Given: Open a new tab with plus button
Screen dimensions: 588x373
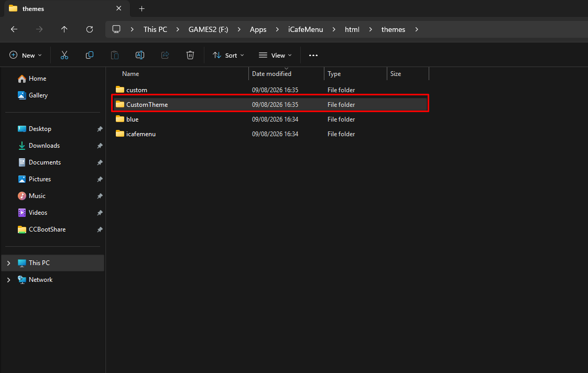Looking at the screenshot, I should [141, 8].
